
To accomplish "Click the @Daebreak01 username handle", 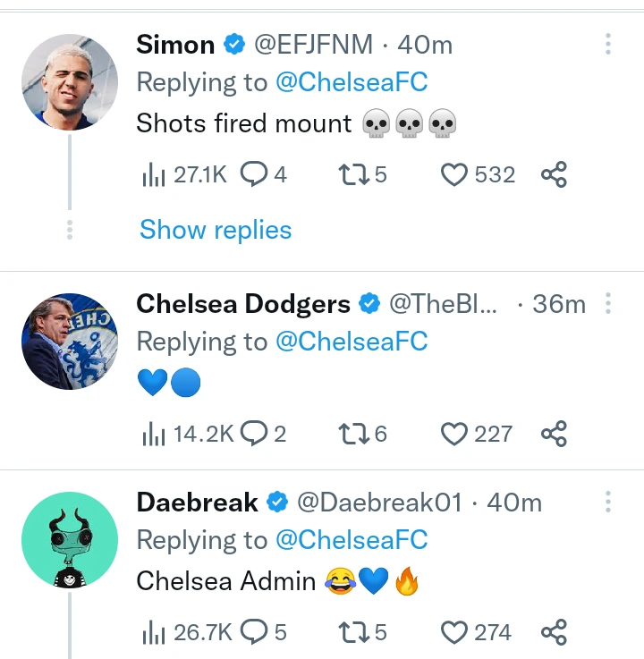I will pos(378,503).
